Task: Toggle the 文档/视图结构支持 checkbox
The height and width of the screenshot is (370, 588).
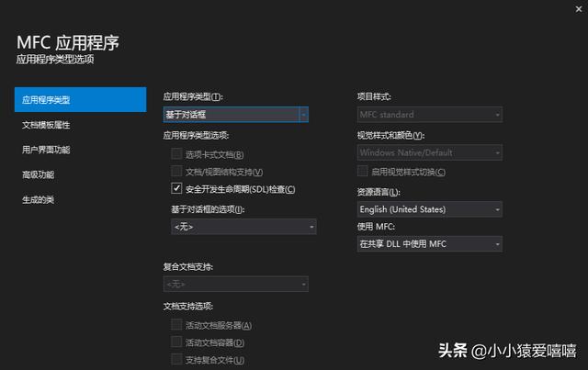Action: click(177, 172)
